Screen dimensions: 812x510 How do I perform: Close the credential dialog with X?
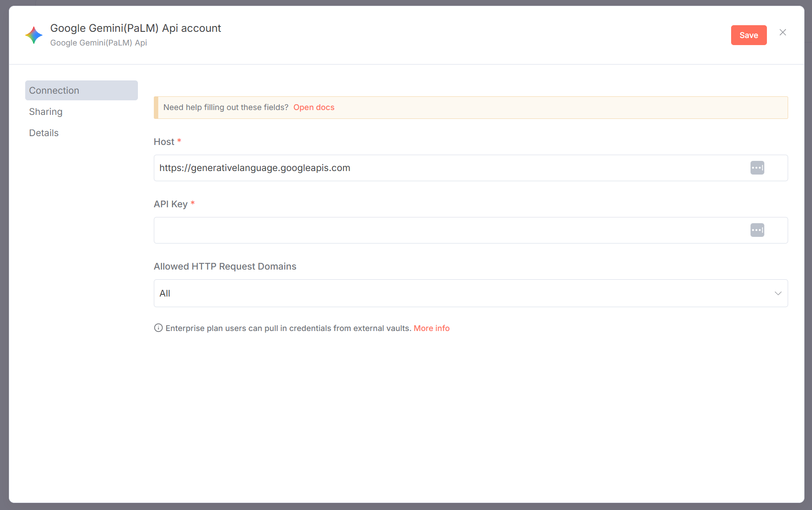coord(782,33)
